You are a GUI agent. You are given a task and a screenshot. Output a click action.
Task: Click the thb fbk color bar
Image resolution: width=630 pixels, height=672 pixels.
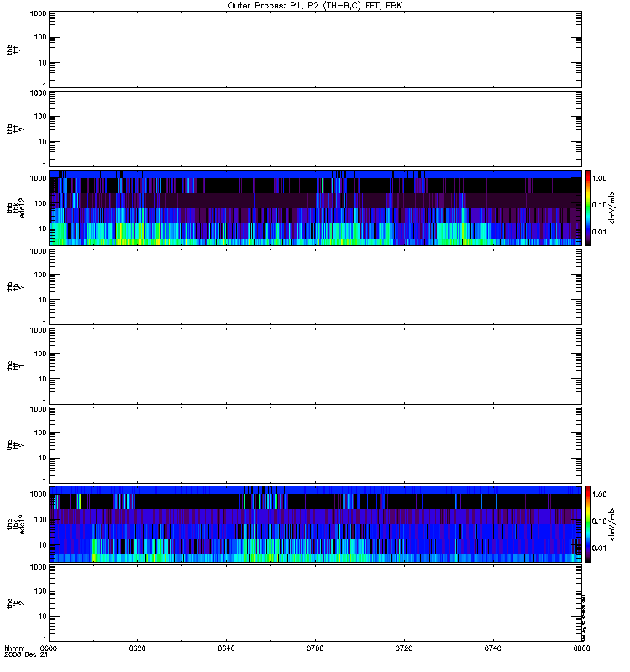pos(588,207)
